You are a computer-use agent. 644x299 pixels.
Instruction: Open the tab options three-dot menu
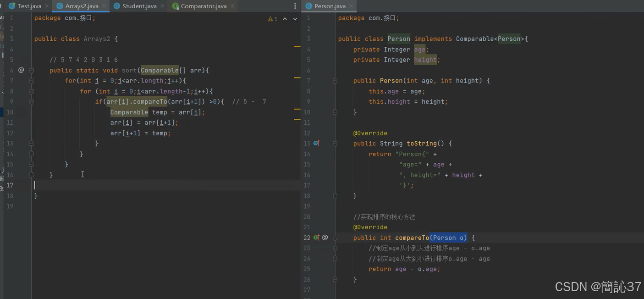[x=295, y=6]
